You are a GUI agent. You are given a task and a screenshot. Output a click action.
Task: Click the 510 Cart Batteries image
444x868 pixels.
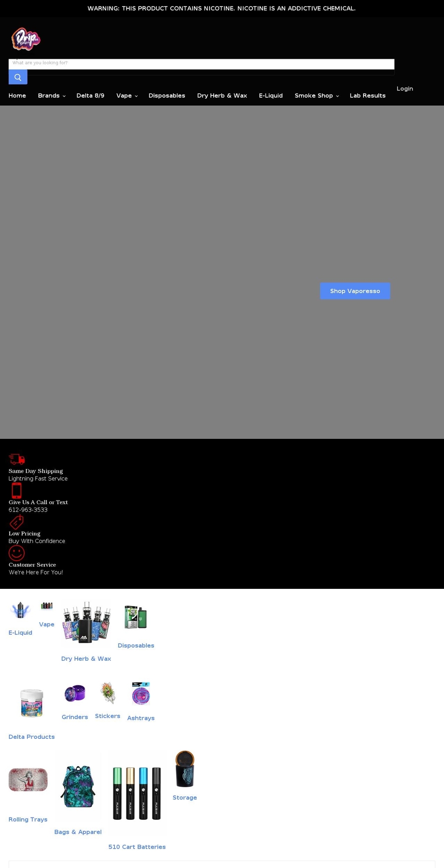(137, 793)
